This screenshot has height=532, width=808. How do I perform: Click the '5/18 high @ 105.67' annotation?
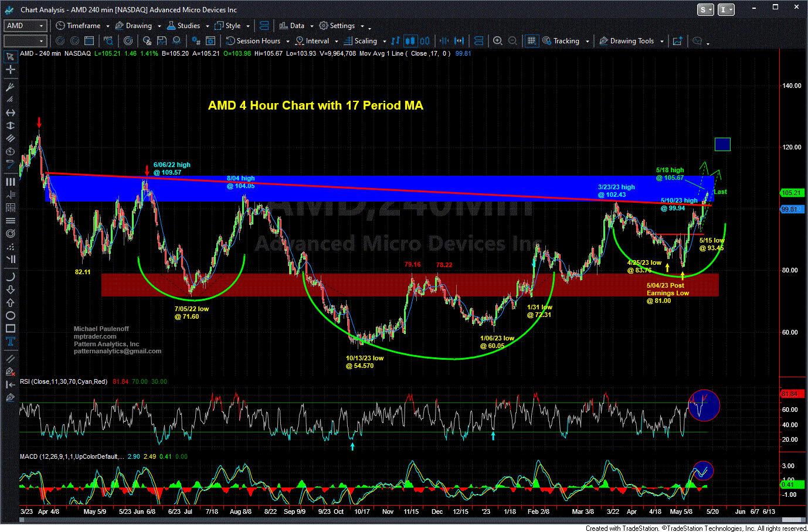(670, 174)
